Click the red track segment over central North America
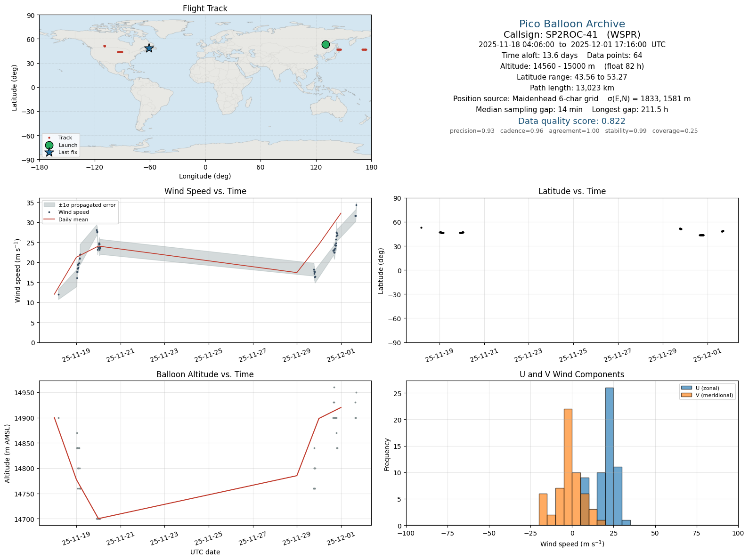 120,52
